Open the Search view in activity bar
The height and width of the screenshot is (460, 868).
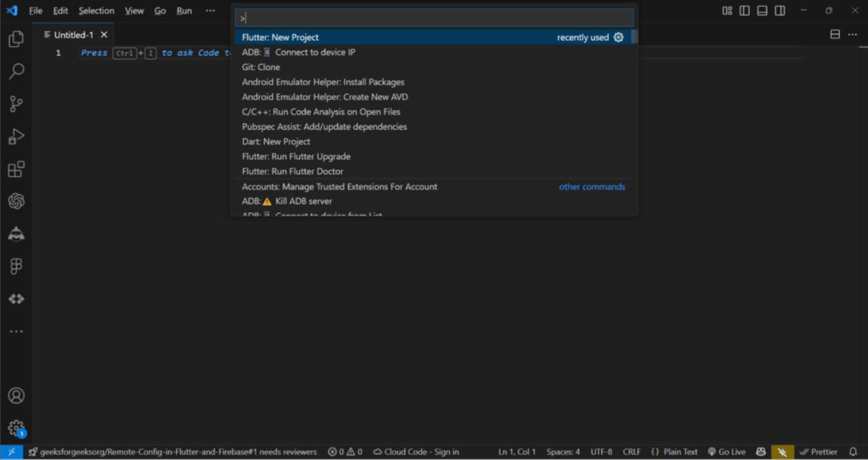(x=16, y=72)
